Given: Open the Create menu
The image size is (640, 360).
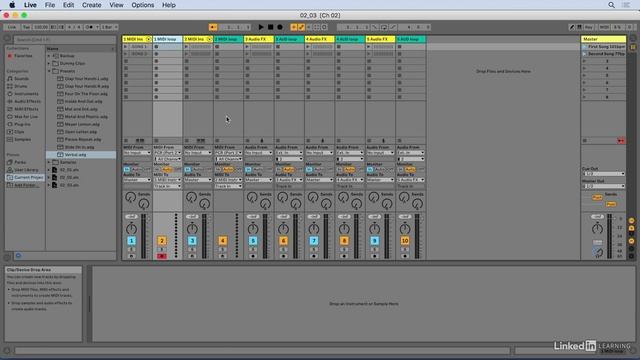Looking at the screenshot, I should 91,5.
